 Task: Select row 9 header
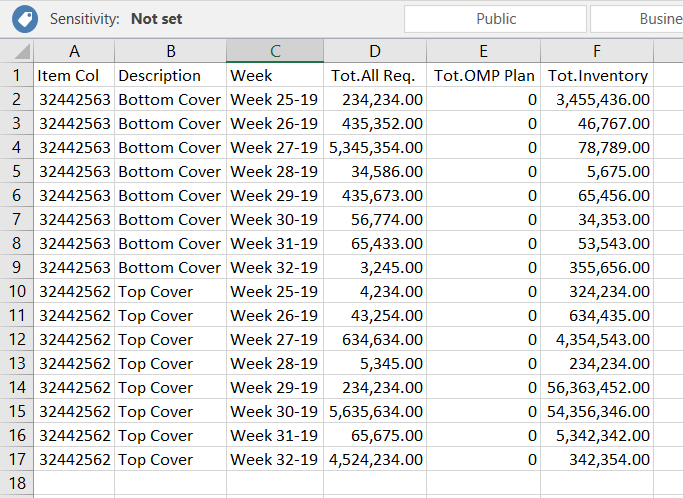pyautogui.click(x=17, y=267)
